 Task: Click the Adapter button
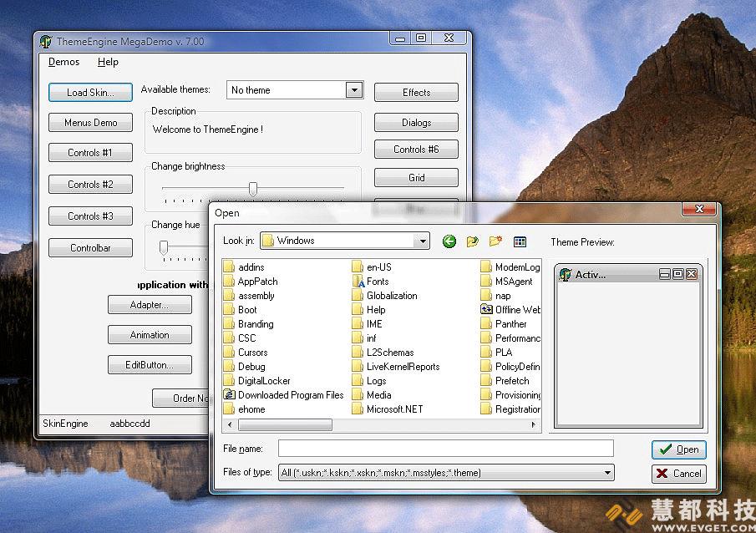[x=150, y=305]
